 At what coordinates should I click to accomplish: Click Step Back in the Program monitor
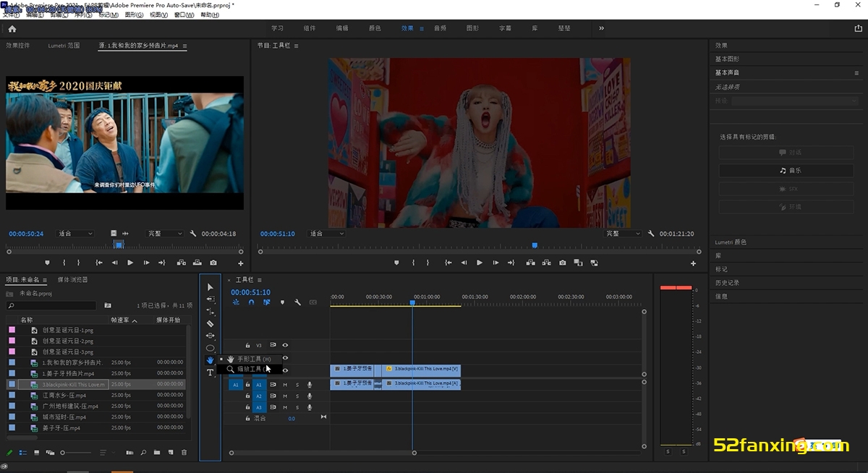click(x=464, y=263)
